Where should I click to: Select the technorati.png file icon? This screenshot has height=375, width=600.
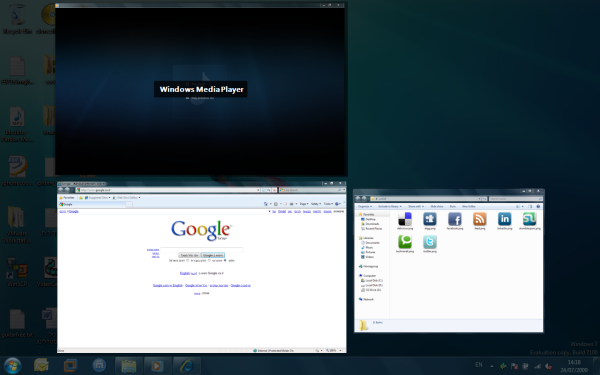[x=404, y=243]
